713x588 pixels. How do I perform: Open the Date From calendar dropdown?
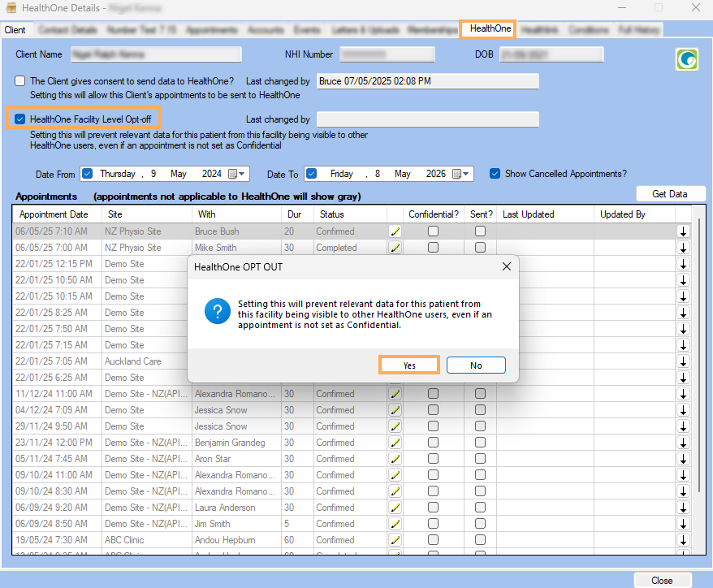(x=237, y=174)
